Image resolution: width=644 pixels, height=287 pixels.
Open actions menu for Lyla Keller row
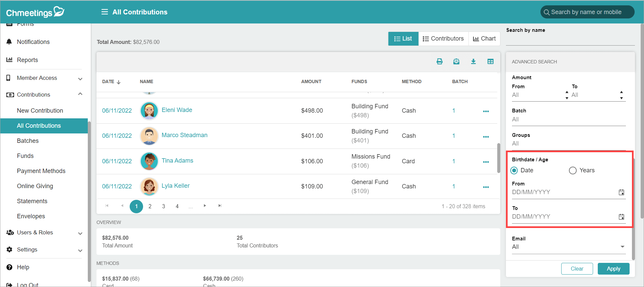486,187
